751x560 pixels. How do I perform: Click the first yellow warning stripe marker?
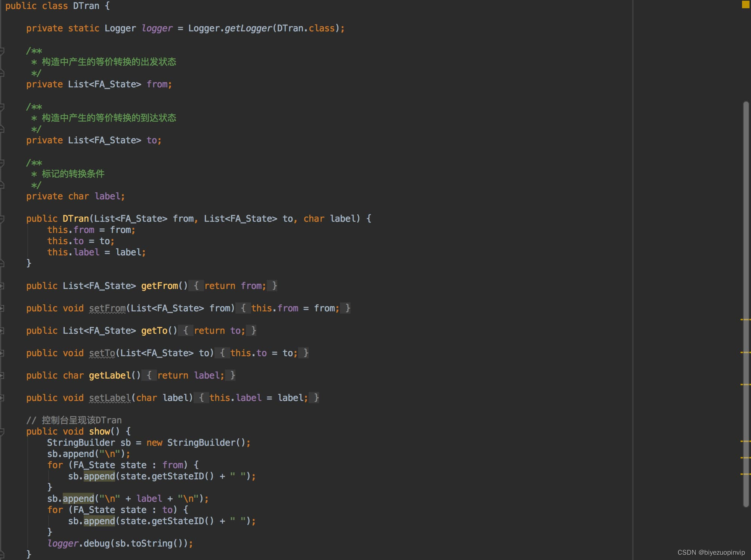(745, 320)
